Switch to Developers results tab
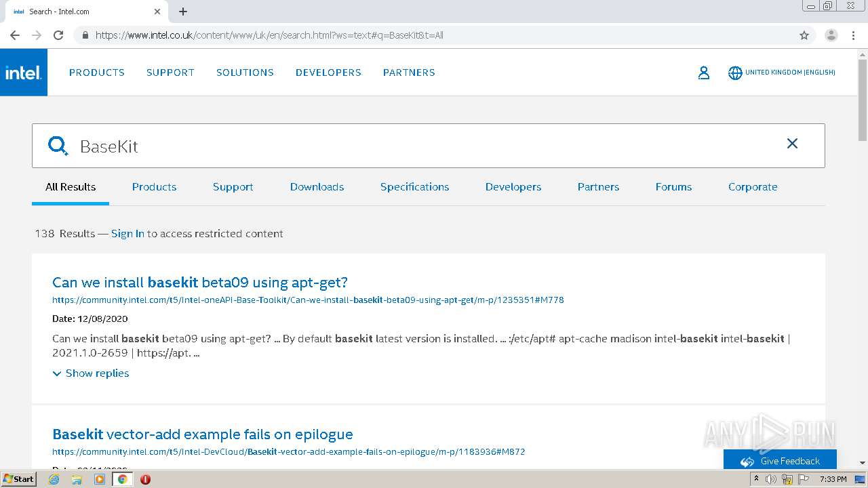The height and width of the screenshot is (488, 868). coord(513,187)
